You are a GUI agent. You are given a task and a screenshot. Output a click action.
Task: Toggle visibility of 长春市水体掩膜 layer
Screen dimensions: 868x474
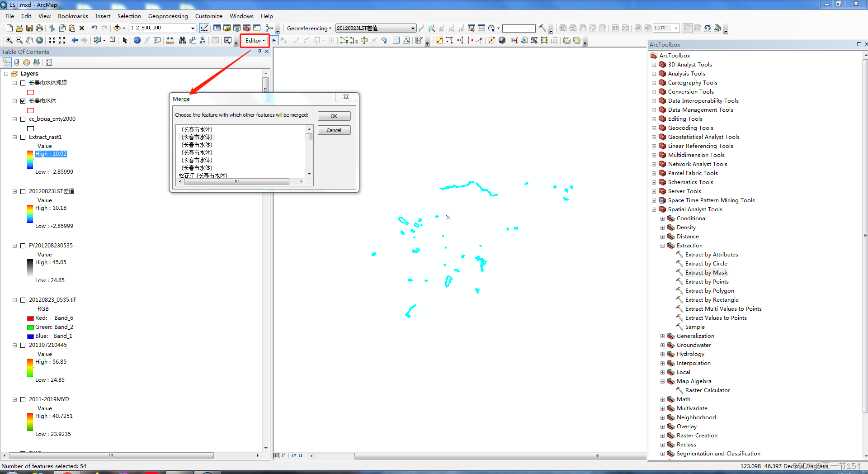[23, 83]
